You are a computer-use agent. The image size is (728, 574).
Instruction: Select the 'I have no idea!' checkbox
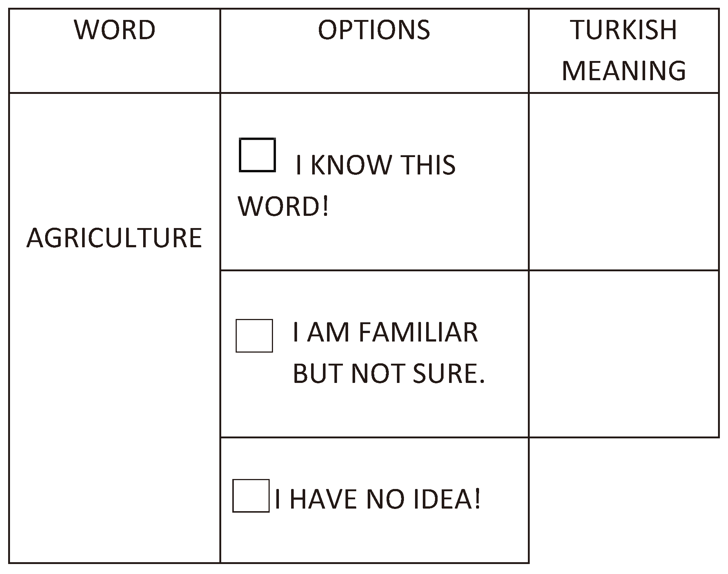click(251, 496)
